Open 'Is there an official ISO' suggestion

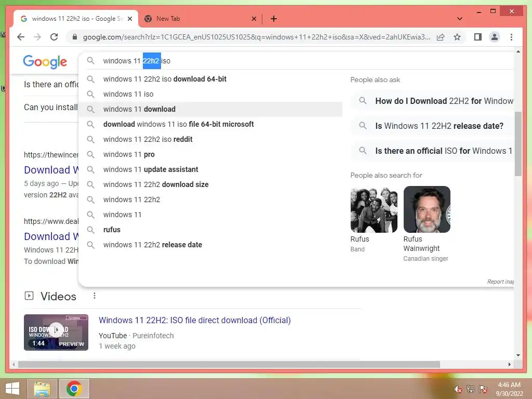tap(433, 151)
